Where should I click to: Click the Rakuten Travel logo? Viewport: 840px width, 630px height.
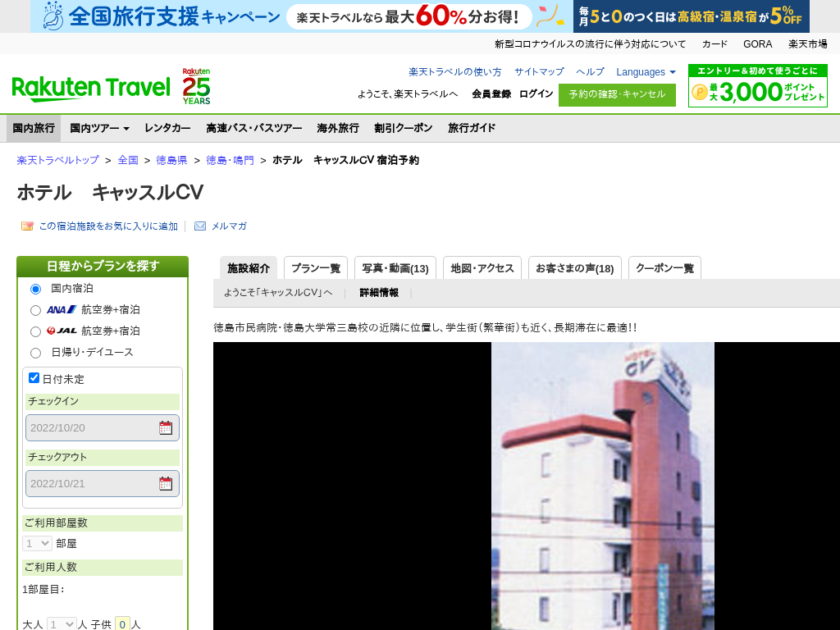click(91, 89)
